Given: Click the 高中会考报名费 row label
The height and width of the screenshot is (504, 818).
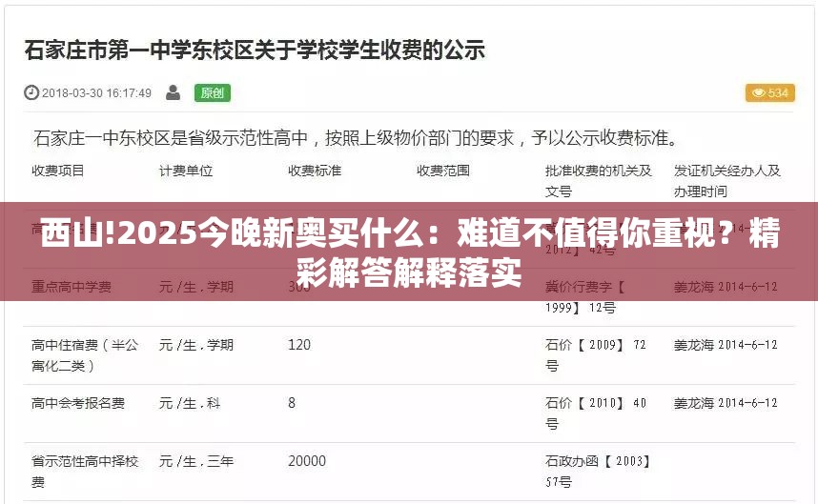Looking at the screenshot, I should pyautogui.click(x=78, y=403).
